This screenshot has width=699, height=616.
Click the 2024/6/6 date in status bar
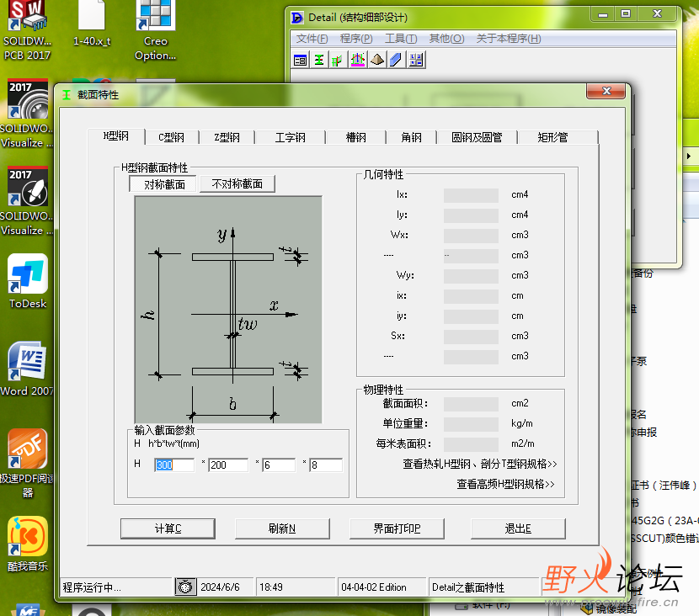(220, 587)
